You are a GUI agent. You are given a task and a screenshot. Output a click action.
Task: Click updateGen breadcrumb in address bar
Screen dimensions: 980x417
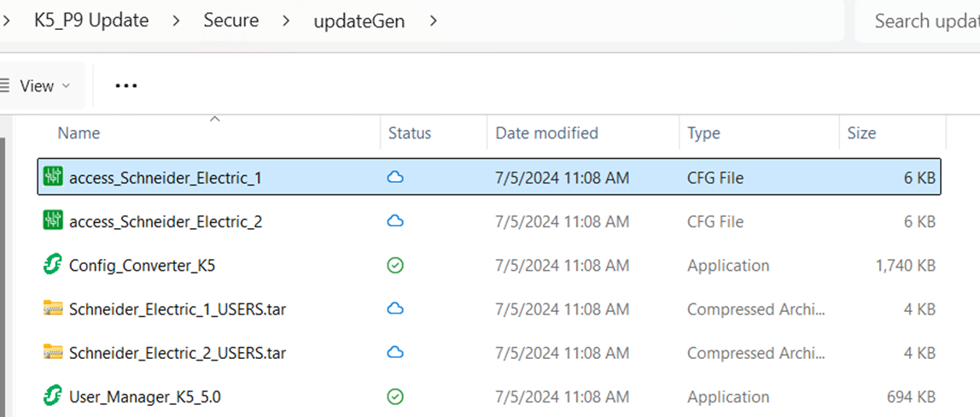click(x=359, y=21)
